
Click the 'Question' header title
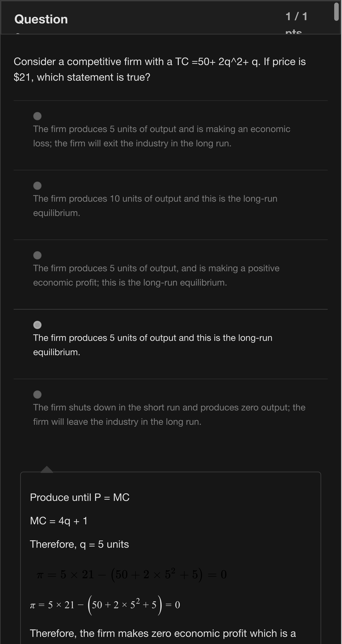[41, 19]
